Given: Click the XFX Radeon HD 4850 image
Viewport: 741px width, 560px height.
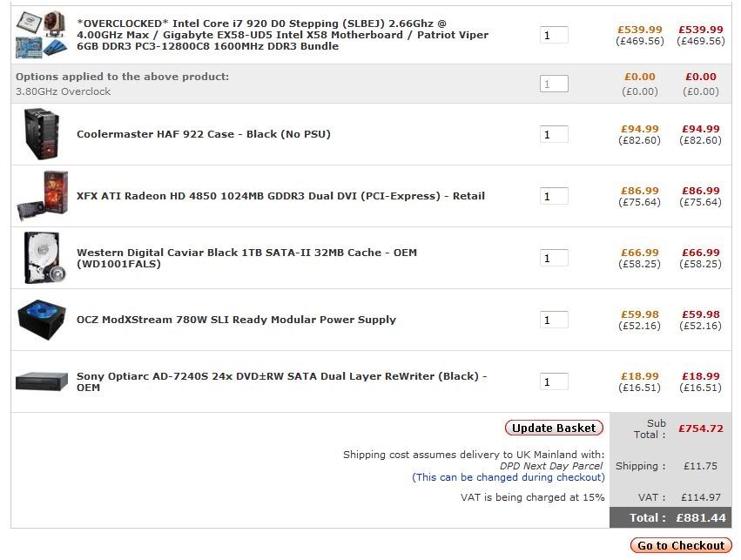Looking at the screenshot, I should pos(41,196).
